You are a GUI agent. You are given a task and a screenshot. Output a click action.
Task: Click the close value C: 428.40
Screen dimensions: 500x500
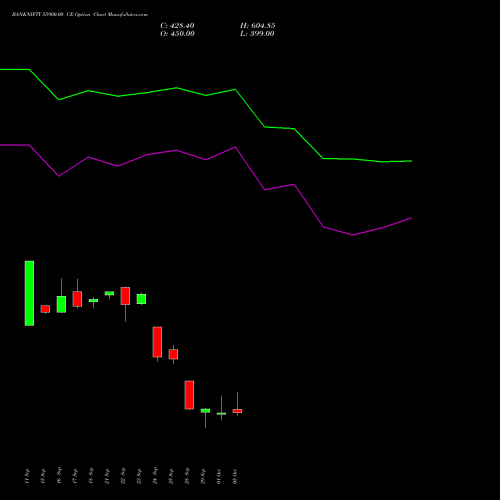(x=177, y=26)
